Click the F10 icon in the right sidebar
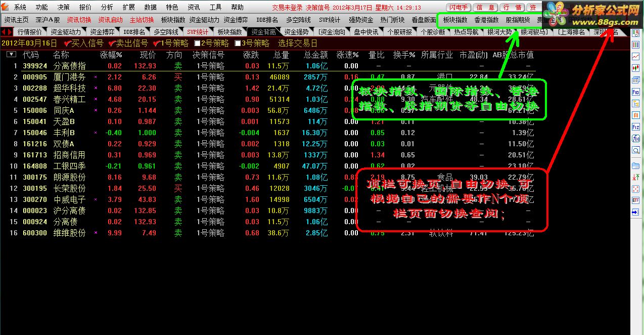Viewport: 644px width, 335px height. coord(635,92)
